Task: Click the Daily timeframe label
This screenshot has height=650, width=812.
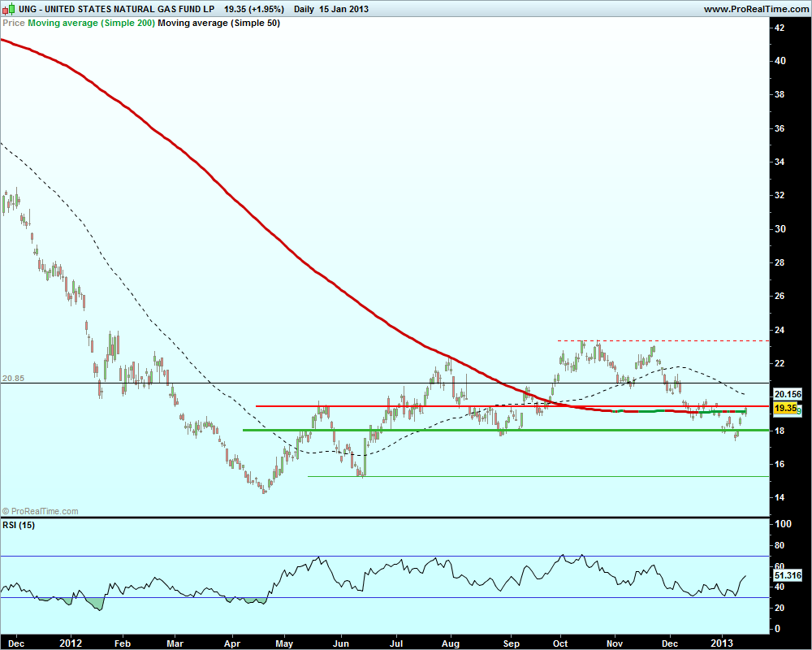Action: [x=304, y=9]
